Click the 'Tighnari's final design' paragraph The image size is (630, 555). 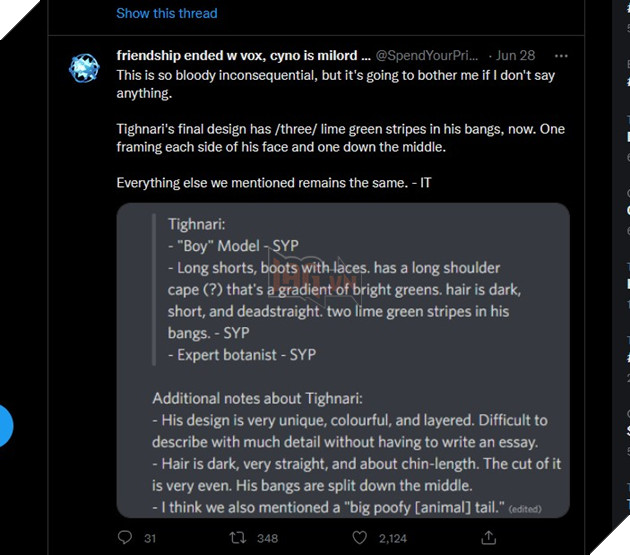pos(341,138)
